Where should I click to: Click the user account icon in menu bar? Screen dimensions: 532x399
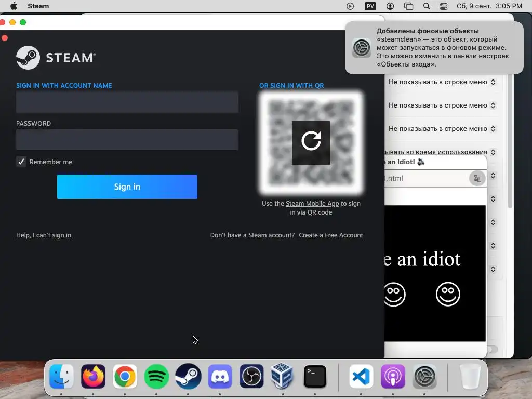pos(390,6)
